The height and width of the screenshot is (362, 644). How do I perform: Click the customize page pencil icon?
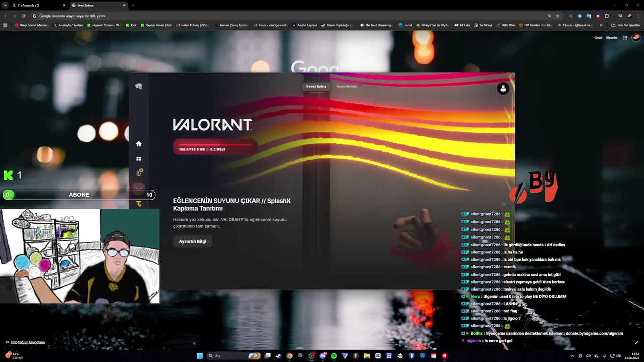636,343
